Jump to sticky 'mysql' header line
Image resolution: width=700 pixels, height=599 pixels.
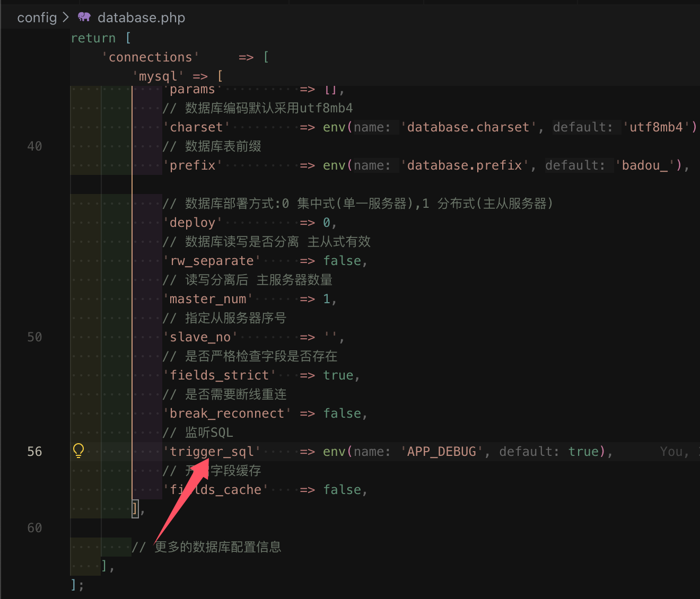point(159,76)
